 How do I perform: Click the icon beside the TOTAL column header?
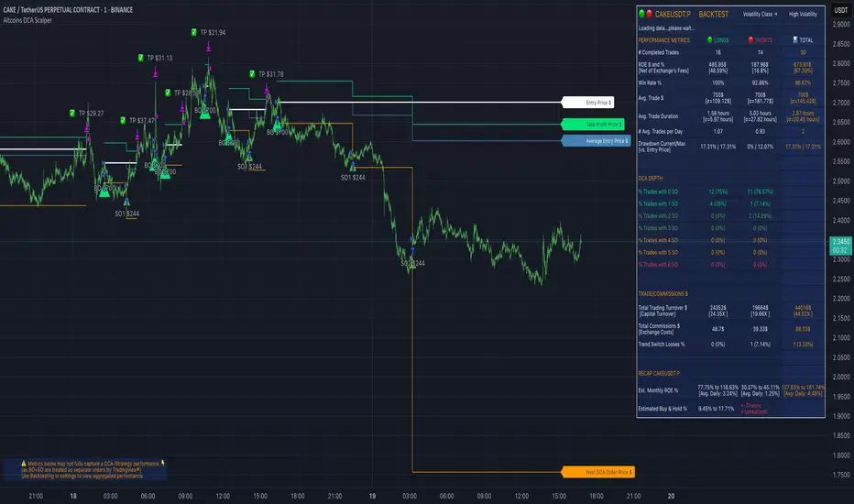pos(795,39)
